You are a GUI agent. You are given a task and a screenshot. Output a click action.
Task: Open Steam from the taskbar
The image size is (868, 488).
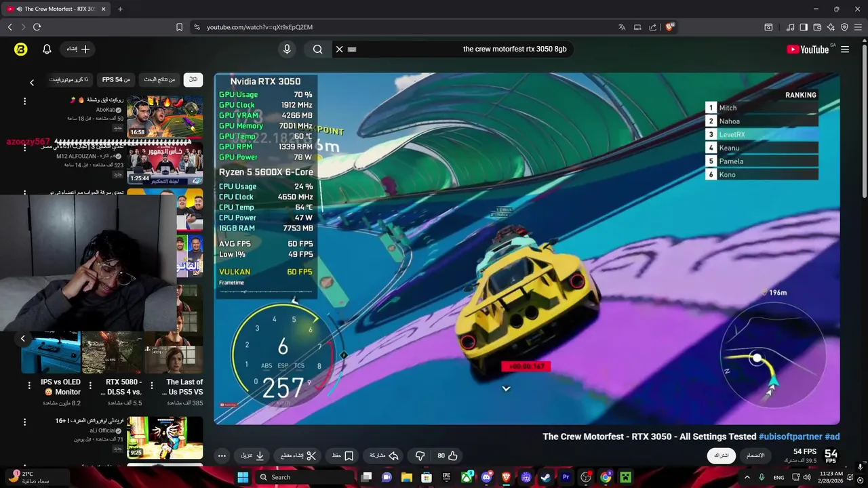tap(545, 477)
